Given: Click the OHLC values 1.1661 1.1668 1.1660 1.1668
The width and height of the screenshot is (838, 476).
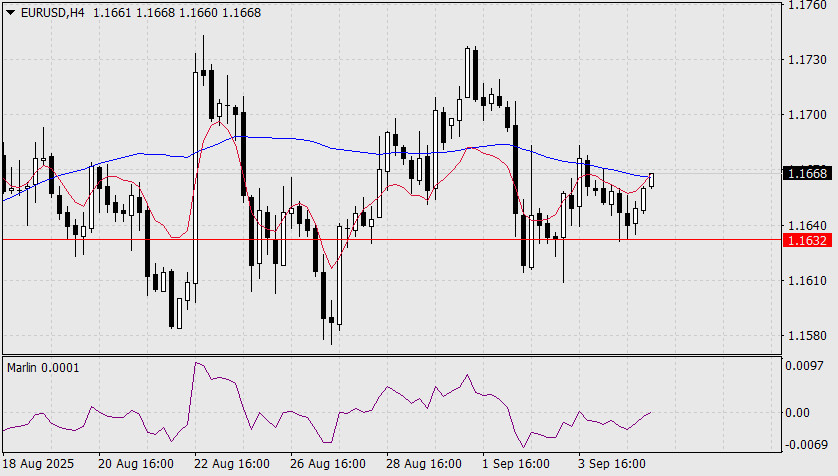Looking at the screenshot, I should click(177, 13).
